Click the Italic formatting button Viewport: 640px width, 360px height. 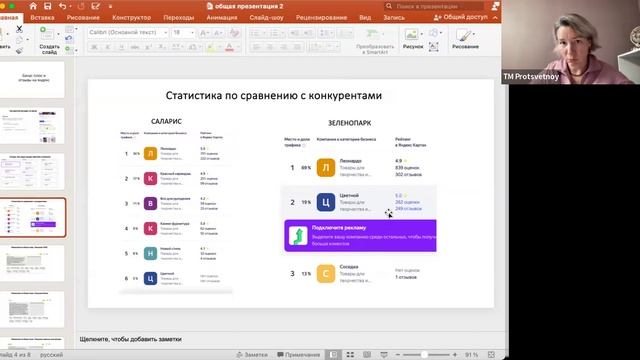tap(108, 47)
